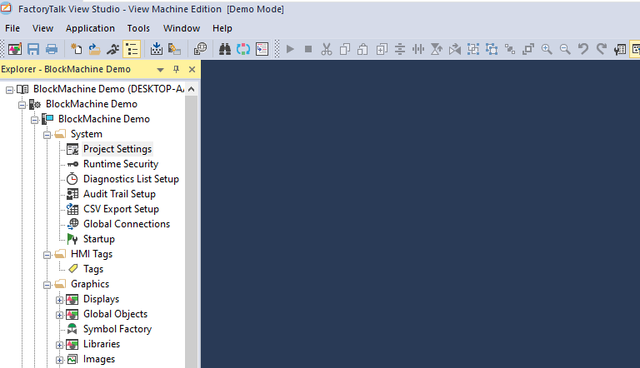Viewport: 640px width, 368px height.
Task: Toggle the Explorer panel auto-hide pin
Action: click(x=176, y=69)
